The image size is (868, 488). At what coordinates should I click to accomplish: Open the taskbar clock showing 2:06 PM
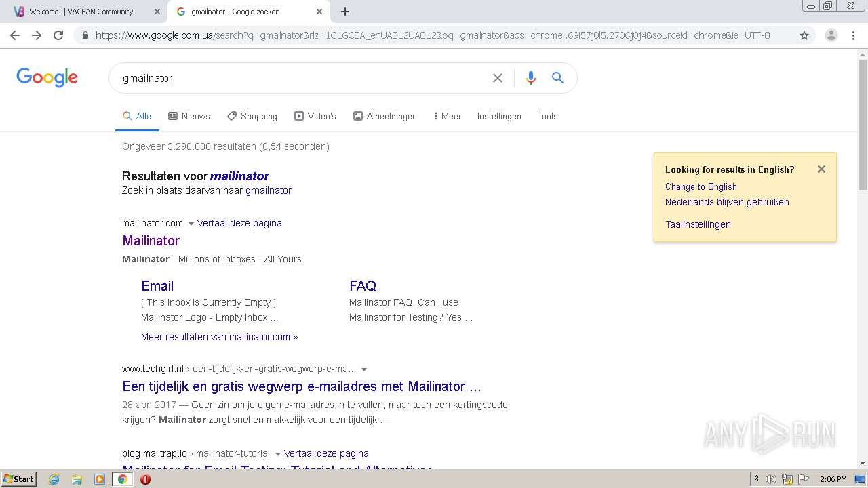(x=833, y=479)
